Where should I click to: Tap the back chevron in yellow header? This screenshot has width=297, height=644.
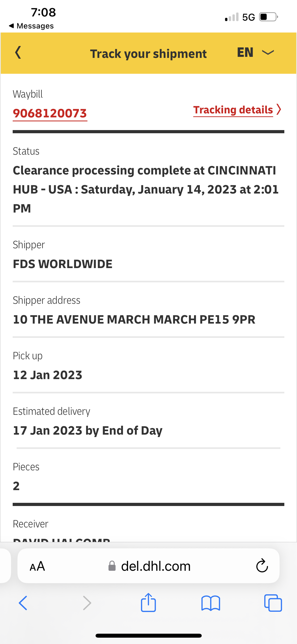point(18,52)
